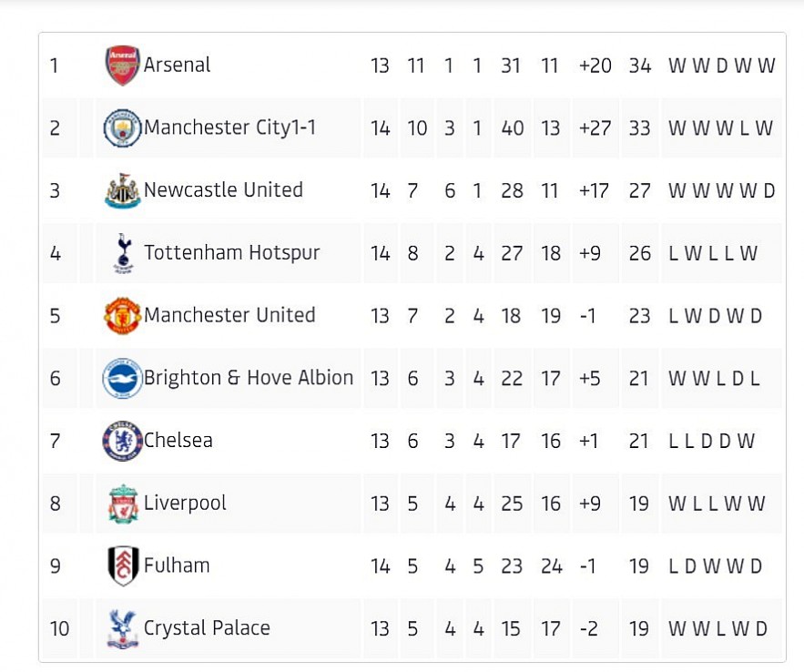The width and height of the screenshot is (804, 672).
Task: Select the Crystal Palace team name
Action: tap(207, 628)
